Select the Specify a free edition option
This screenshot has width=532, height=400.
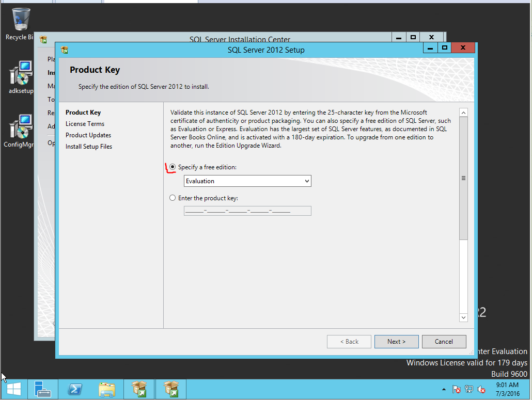pos(204,167)
